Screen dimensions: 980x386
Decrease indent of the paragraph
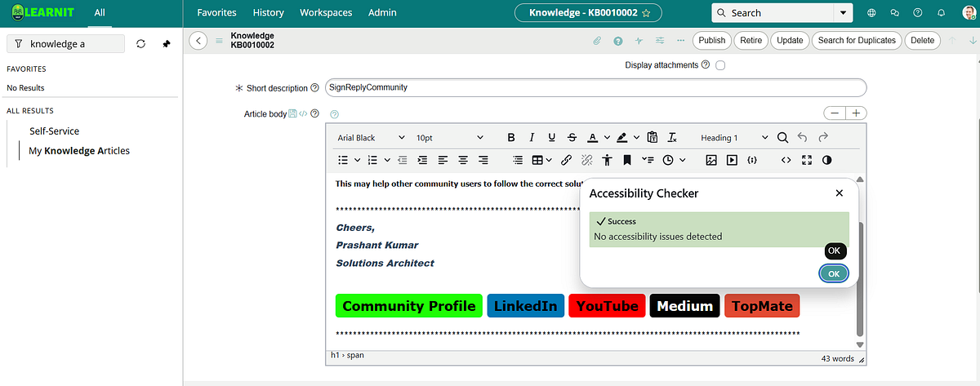(x=402, y=160)
